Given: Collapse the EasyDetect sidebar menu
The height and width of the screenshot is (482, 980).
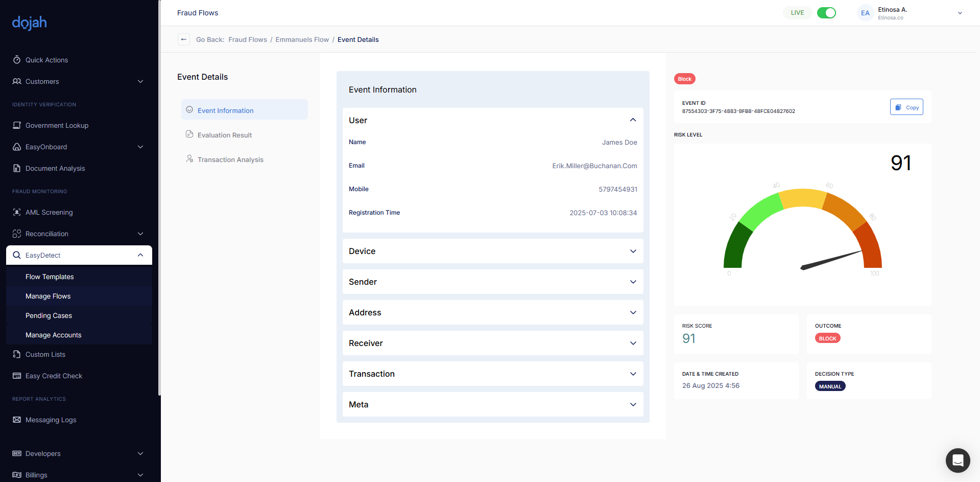Looking at the screenshot, I should pyautogui.click(x=140, y=255).
